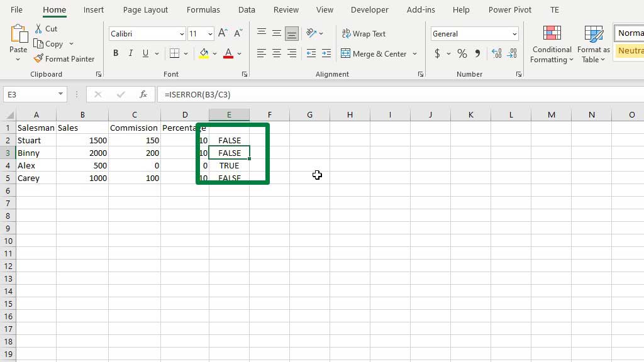644x362 pixels.
Task: Click the Increase Decimal icon
Action: 496,53
